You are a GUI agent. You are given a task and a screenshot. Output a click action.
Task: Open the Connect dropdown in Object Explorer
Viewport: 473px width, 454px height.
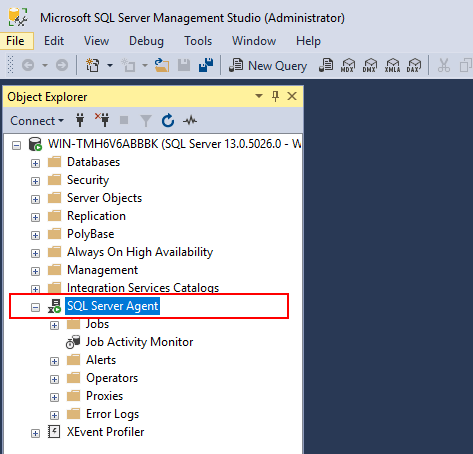[x=37, y=121]
